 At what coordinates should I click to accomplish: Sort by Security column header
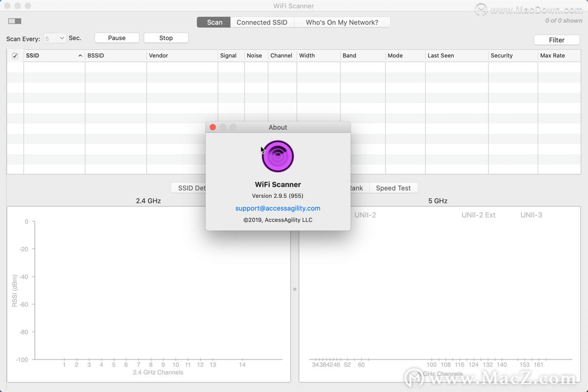(x=513, y=55)
